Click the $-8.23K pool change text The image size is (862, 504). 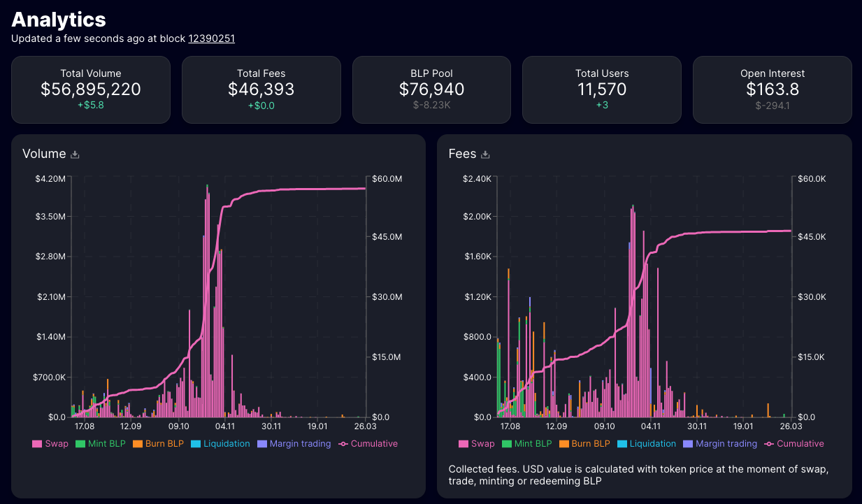(x=432, y=106)
